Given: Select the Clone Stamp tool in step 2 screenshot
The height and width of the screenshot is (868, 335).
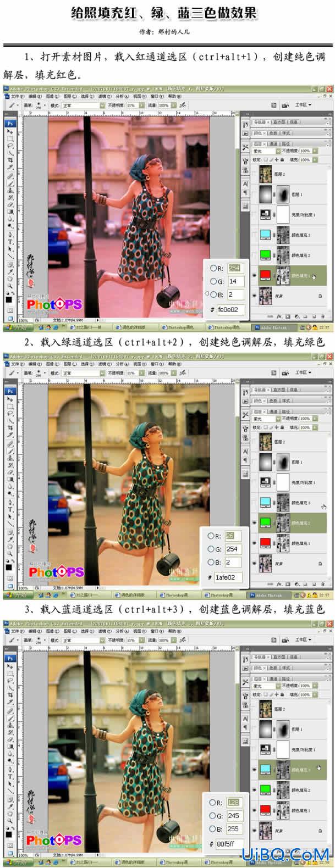Looking at the screenshot, I should [10, 459].
